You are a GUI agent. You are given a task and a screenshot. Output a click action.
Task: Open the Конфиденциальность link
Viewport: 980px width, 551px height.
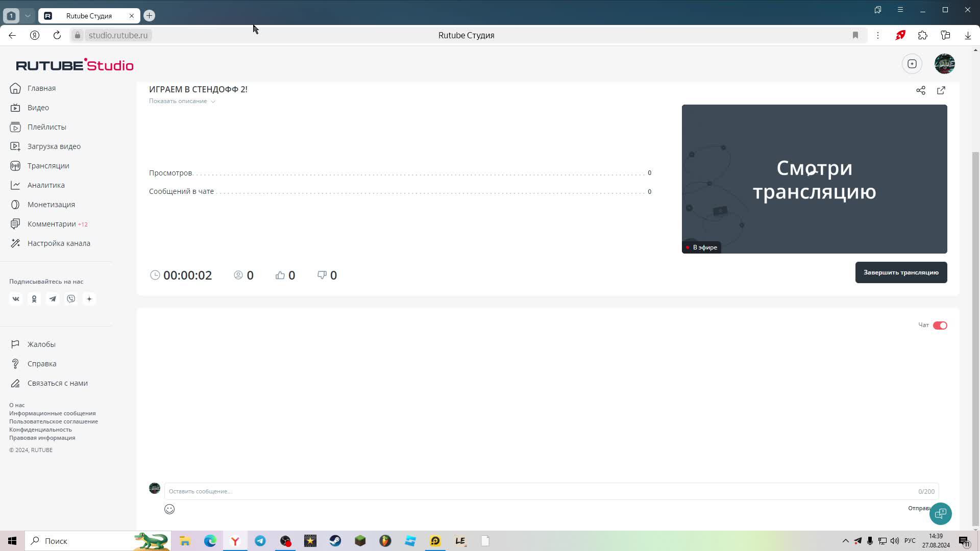coord(40,430)
